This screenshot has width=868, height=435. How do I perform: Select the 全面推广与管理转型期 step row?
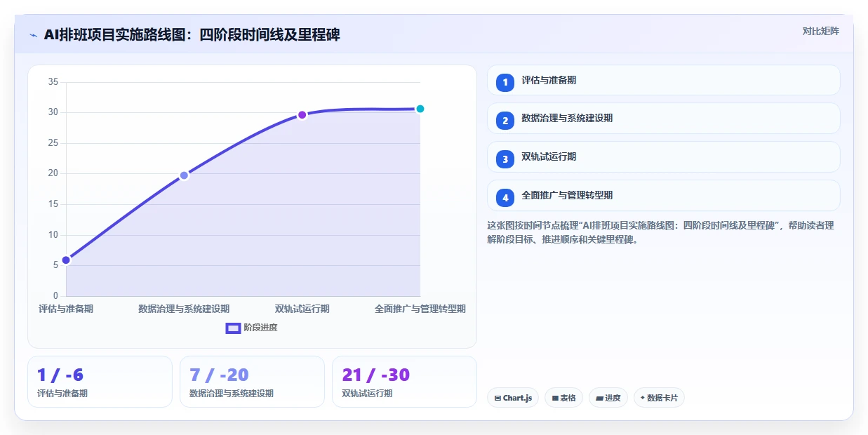[663, 196]
